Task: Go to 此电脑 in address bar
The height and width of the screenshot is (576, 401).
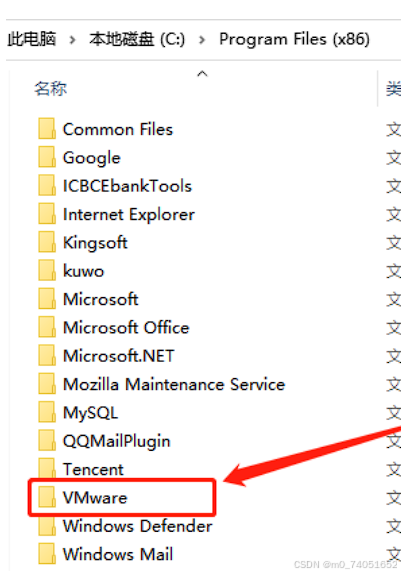Action: (32, 39)
